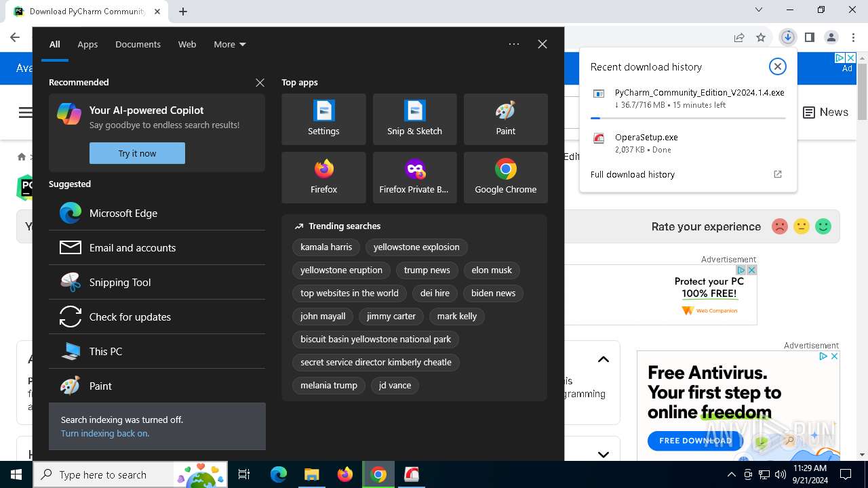The image size is (868, 488).
Task: Open Microsoft Edge suggestion
Action: click(157, 213)
